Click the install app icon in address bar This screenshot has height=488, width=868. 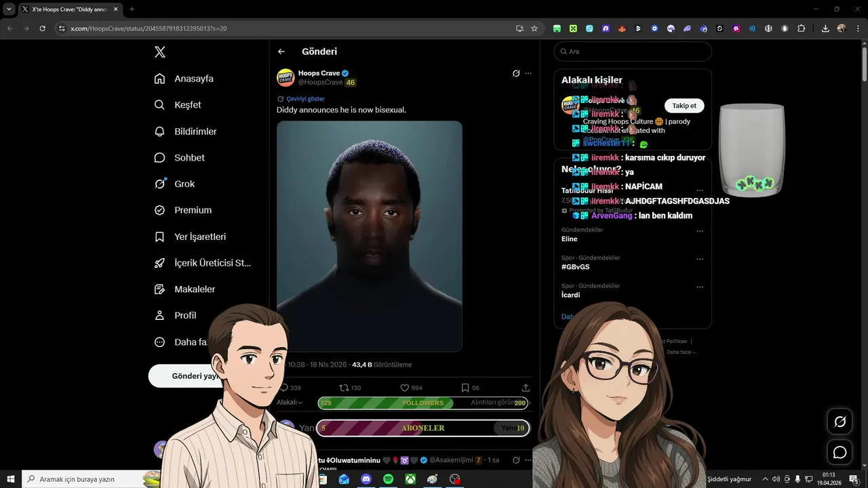point(519,28)
